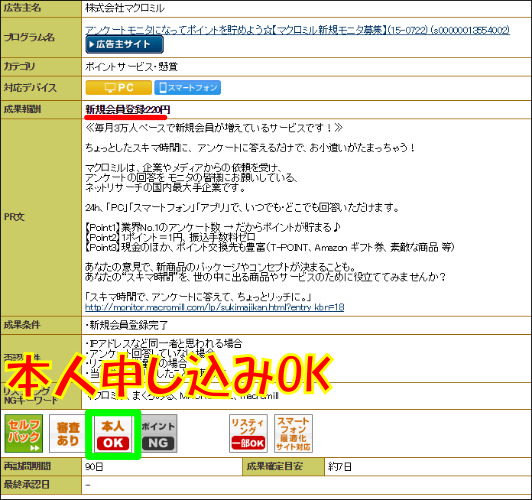This screenshot has height=500, width=532.
Task: Open the program name link for マクロミル新規モニタ募集
Action: [297, 30]
